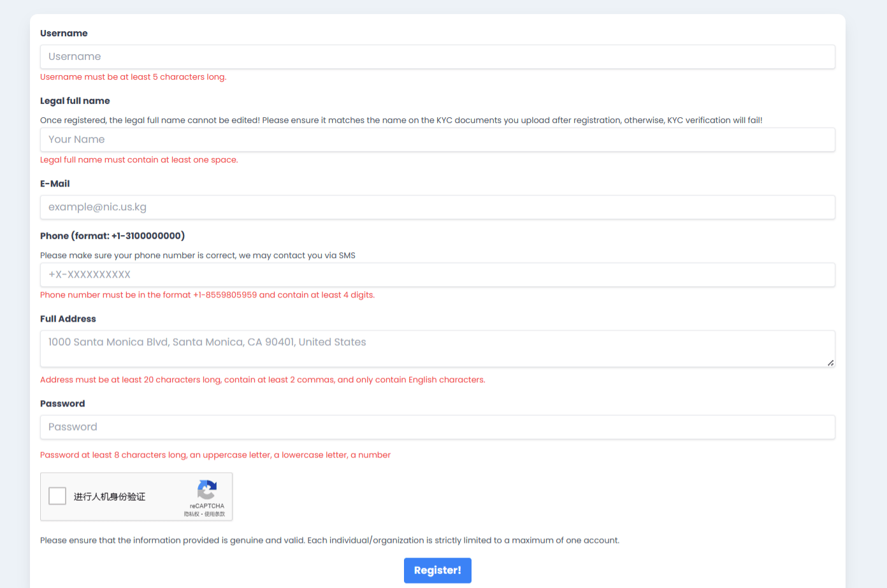Image resolution: width=887 pixels, height=588 pixels.
Task: Grab the Full Address textarea resize handle
Action: pyautogui.click(x=830, y=363)
